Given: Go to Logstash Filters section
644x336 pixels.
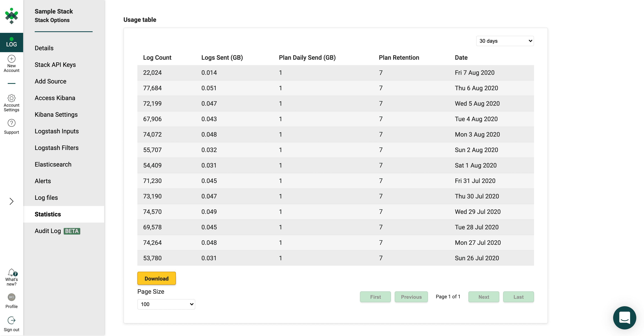Looking at the screenshot, I should point(57,148).
